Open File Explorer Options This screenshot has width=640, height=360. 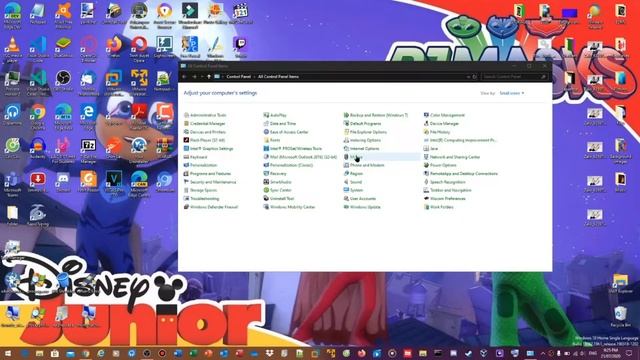point(365,132)
